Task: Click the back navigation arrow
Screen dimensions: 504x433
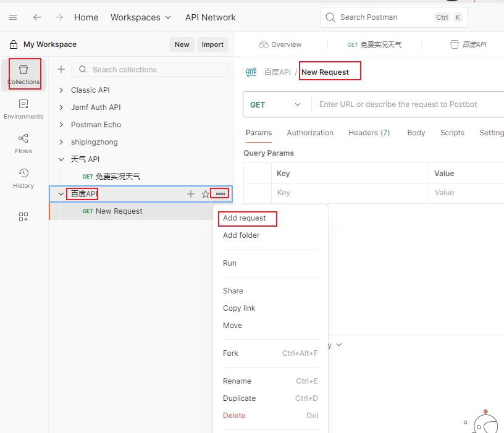Action: pyautogui.click(x=37, y=17)
